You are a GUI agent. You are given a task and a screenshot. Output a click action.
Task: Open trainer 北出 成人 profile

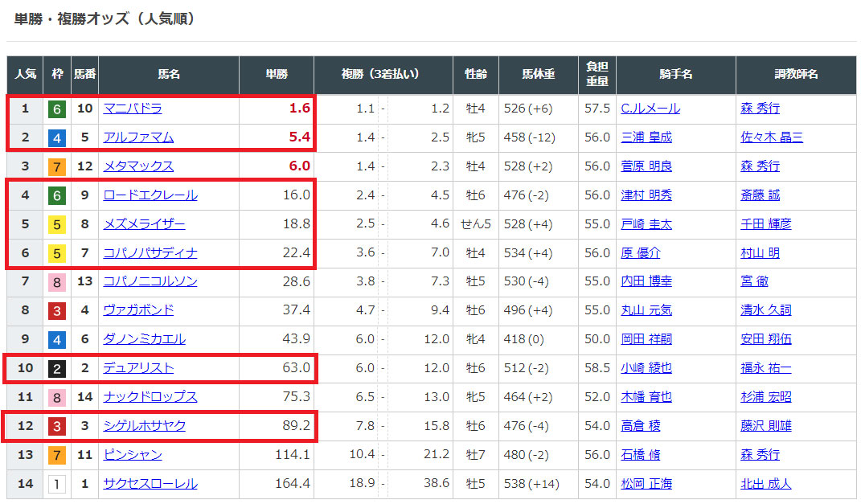click(765, 484)
